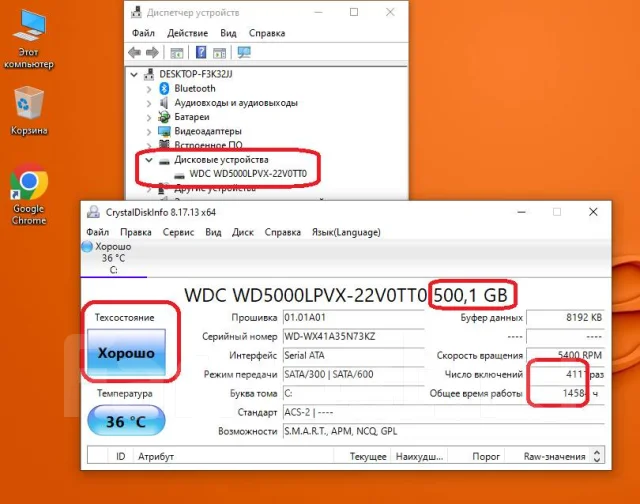
Task: Select Дисковые устройства tree label
Action: coord(221,160)
